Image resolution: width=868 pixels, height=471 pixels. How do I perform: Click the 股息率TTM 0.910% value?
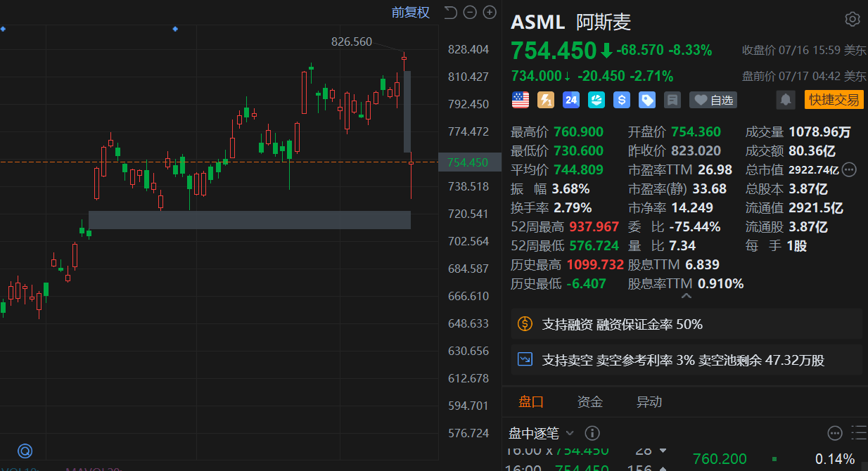(721, 283)
